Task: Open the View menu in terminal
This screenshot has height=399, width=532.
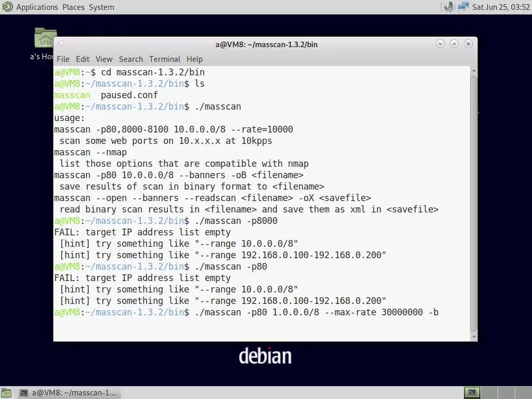Action: [x=104, y=59]
